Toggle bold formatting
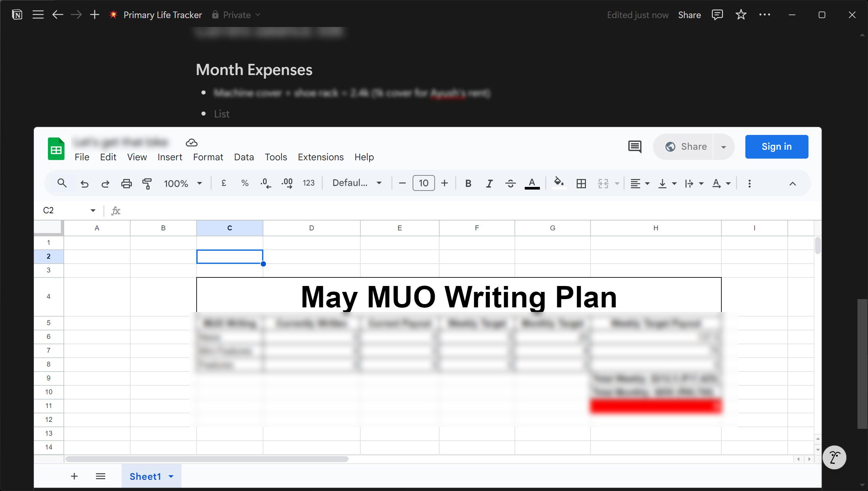The image size is (868, 491). click(468, 183)
